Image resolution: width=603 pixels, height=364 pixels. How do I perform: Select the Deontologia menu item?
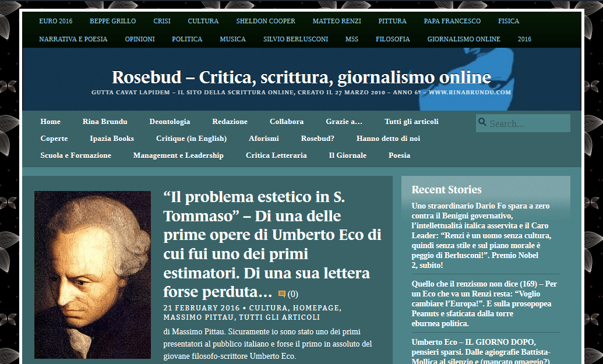click(170, 122)
